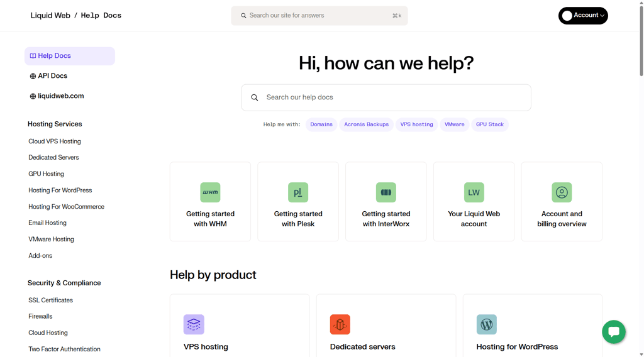Open Hosting For WordPress sidebar link
The image size is (644, 357).
(60, 190)
